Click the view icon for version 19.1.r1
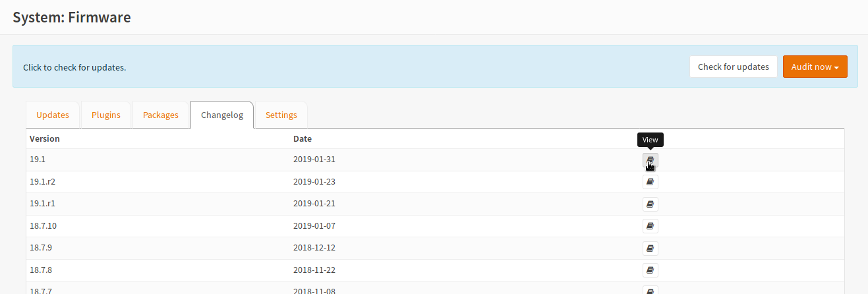This screenshot has height=294, width=868. tap(650, 204)
